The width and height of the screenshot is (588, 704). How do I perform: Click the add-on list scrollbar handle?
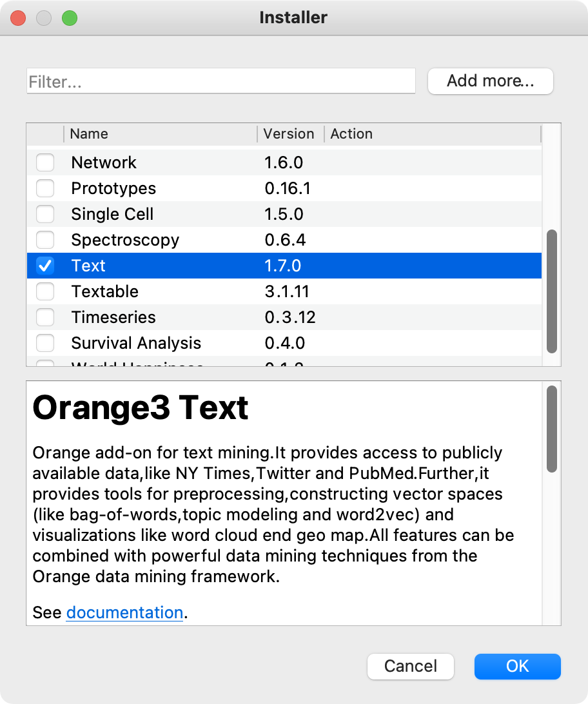(551, 291)
